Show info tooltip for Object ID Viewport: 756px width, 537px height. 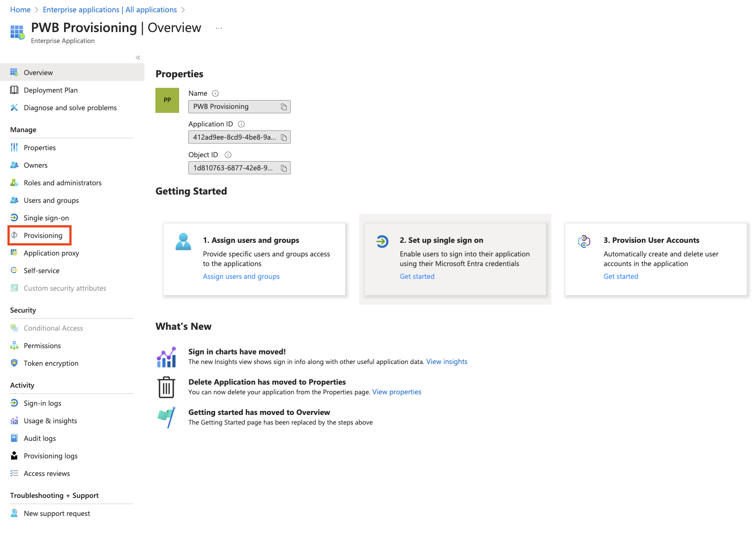tap(228, 155)
